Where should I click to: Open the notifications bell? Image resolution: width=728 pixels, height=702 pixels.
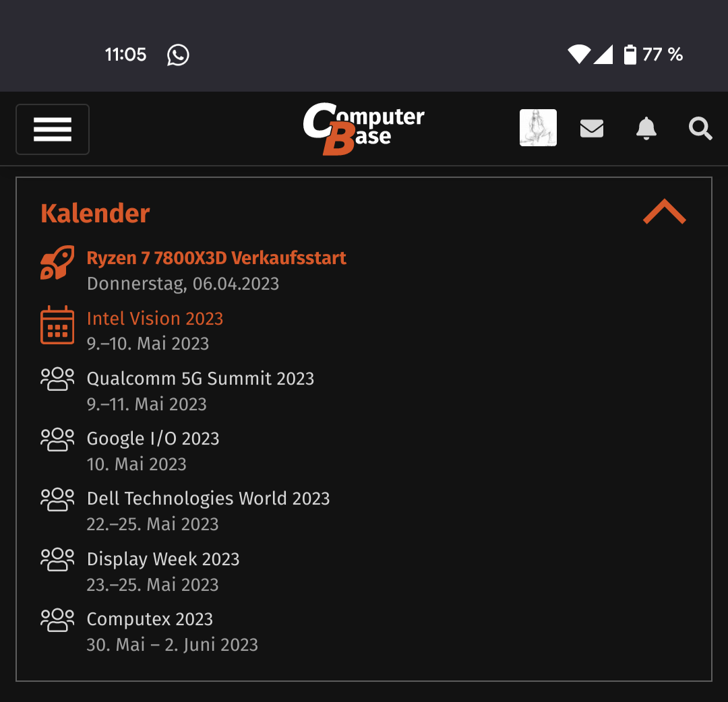(646, 128)
